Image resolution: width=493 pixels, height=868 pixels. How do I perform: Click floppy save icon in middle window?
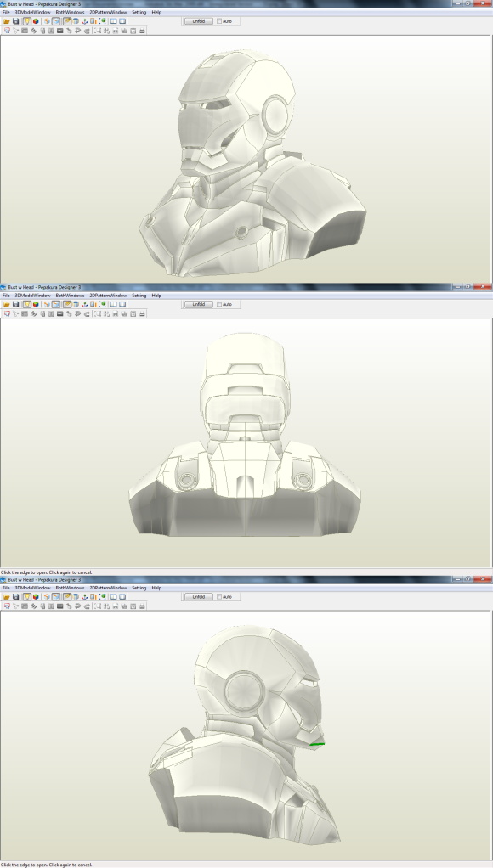pos(15,304)
